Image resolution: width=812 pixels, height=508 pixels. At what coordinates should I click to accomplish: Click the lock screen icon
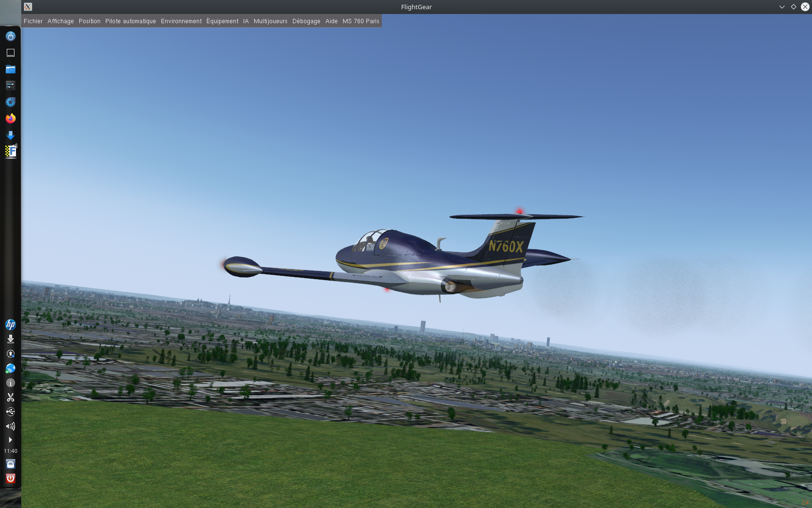11,464
